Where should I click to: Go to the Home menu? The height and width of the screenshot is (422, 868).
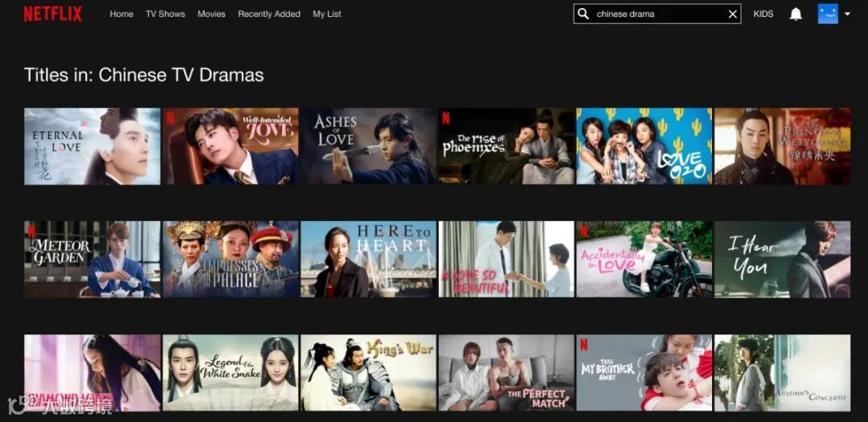tap(121, 14)
